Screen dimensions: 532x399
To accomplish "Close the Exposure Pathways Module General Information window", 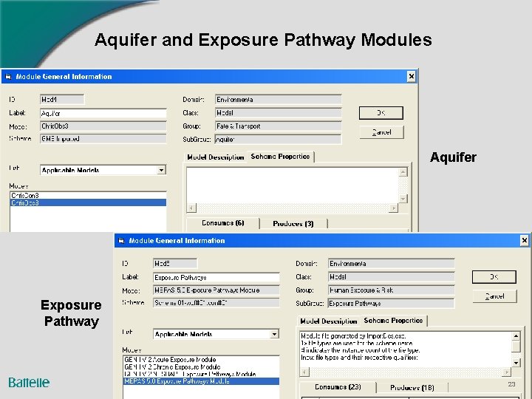I will click(x=524, y=240).
